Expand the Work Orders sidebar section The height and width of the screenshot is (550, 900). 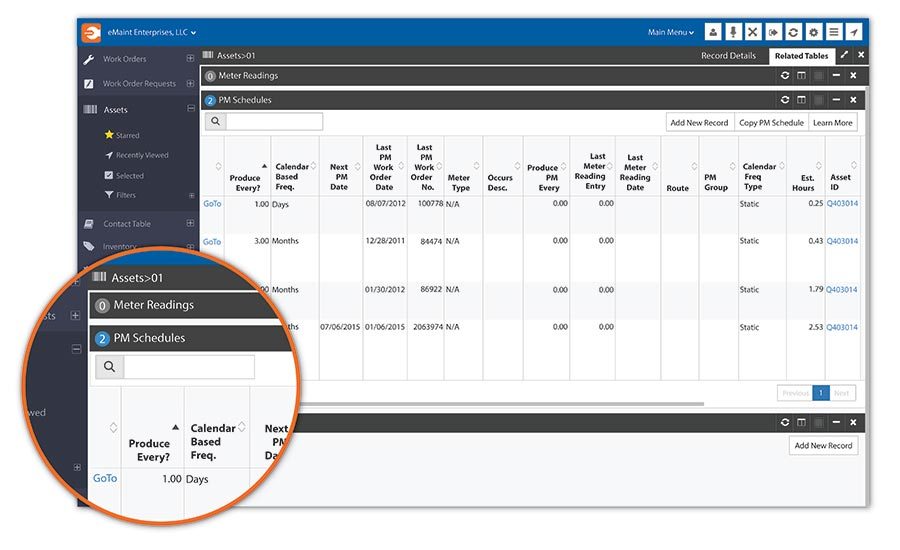tap(191, 59)
